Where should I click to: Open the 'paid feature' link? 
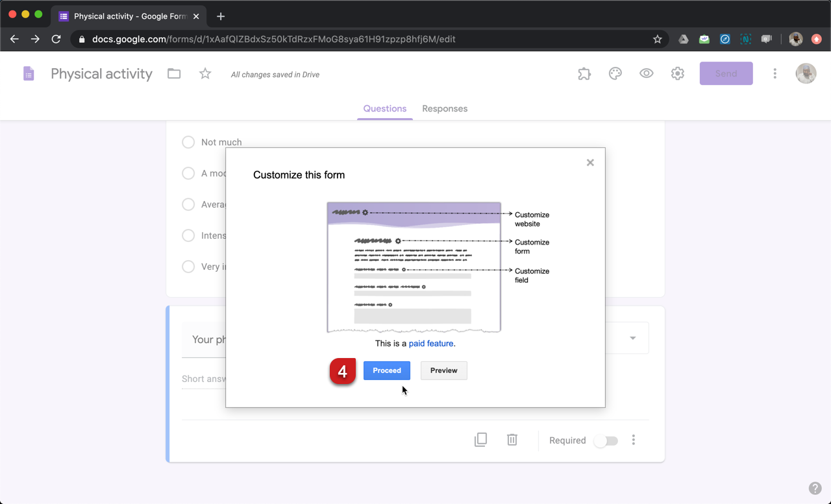pyautogui.click(x=432, y=343)
